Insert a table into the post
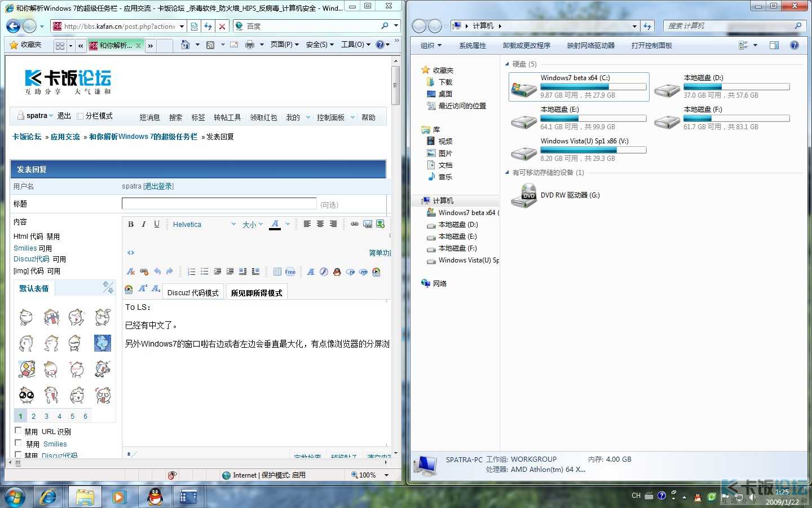Viewport: 812px width, 508px height. click(x=277, y=271)
